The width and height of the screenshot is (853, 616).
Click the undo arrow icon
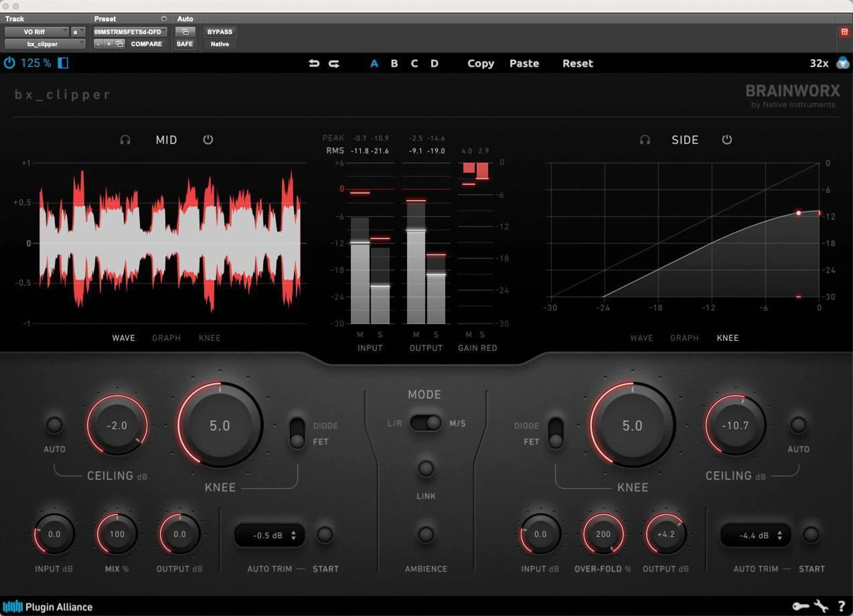tap(314, 63)
